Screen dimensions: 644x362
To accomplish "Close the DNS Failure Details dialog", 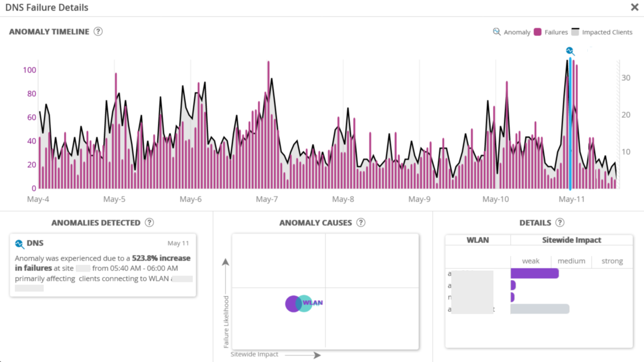I will pos(635,7).
